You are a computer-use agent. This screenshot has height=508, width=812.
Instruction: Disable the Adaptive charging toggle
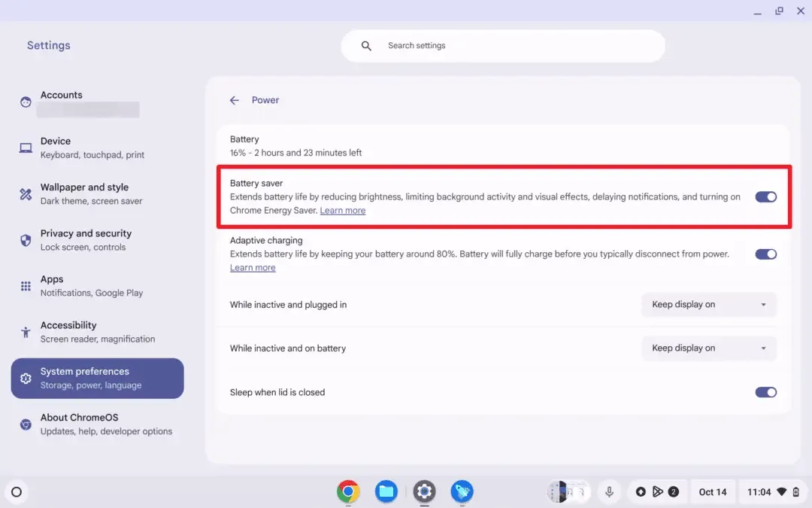click(765, 254)
